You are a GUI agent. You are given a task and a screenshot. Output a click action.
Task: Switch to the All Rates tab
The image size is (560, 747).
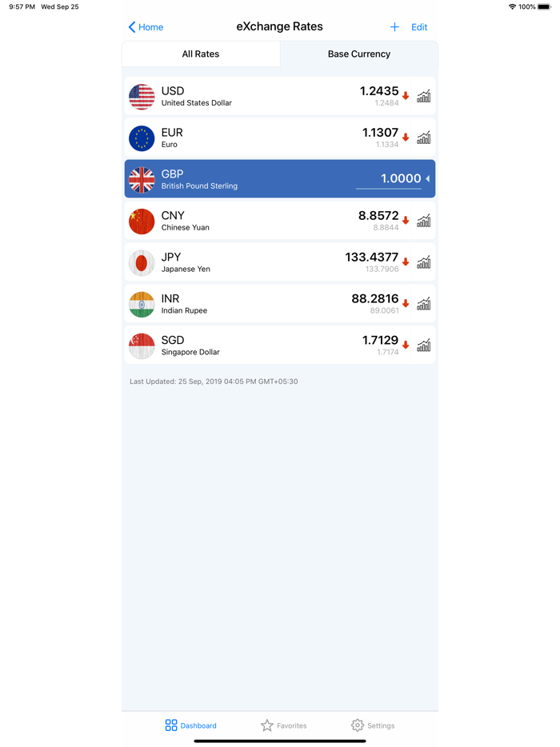pos(200,54)
